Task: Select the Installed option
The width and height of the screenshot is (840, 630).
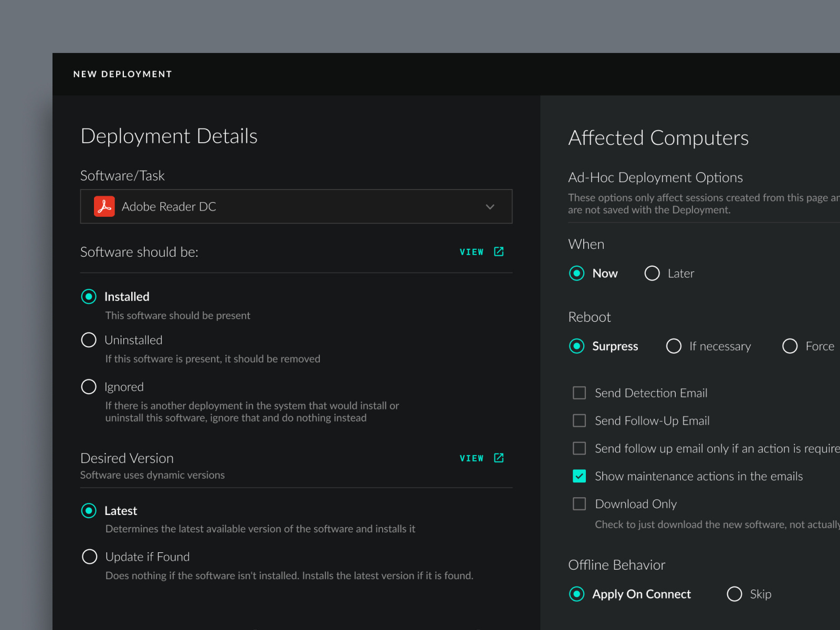Action: point(89,297)
